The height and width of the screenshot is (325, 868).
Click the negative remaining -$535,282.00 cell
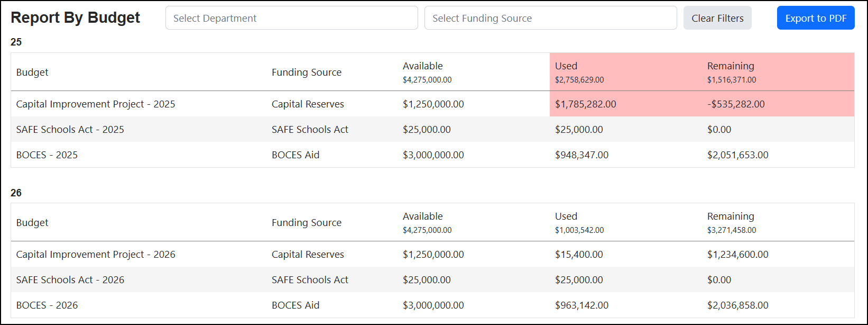tap(736, 104)
